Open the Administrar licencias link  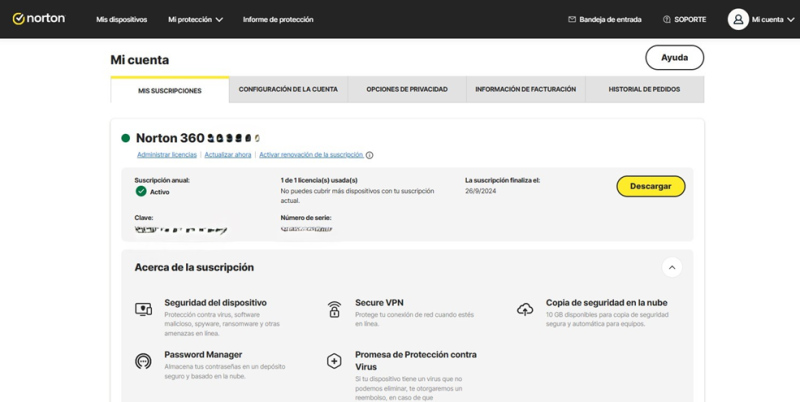tap(166, 155)
